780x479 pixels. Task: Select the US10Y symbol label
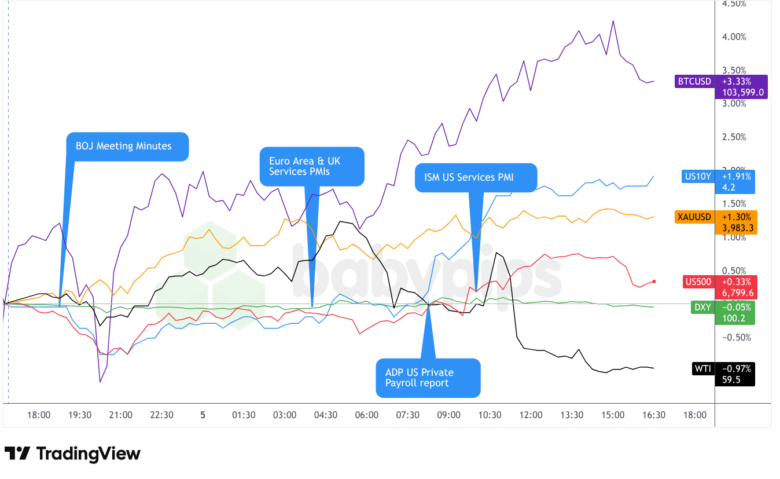[696, 177]
